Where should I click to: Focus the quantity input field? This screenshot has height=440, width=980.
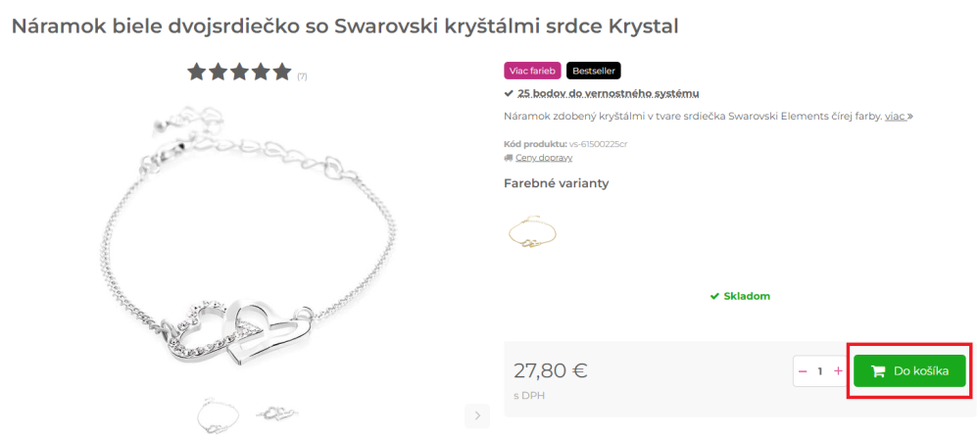(820, 371)
